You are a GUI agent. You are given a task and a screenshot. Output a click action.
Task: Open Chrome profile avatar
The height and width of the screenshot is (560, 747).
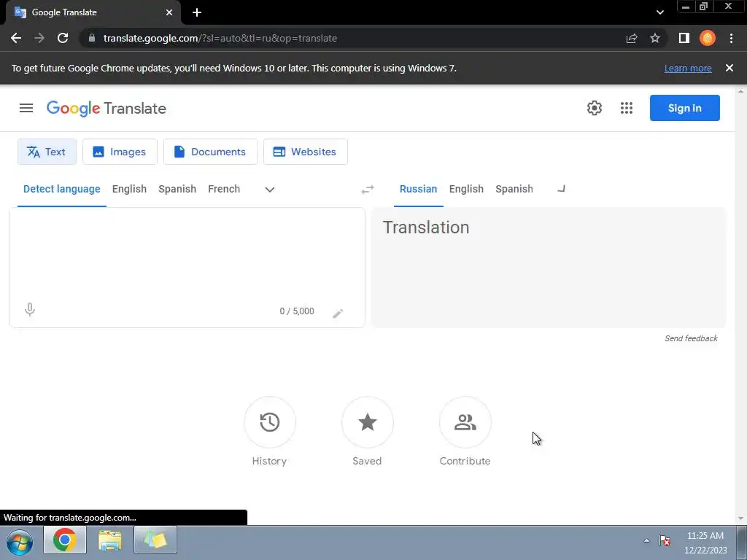[x=708, y=38]
